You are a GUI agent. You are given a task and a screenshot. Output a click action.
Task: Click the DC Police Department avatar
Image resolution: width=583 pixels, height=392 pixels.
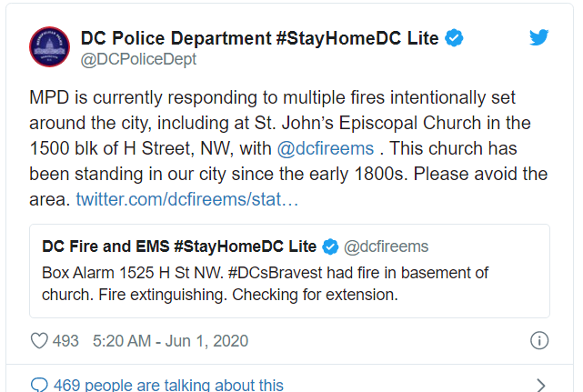tap(49, 47)
